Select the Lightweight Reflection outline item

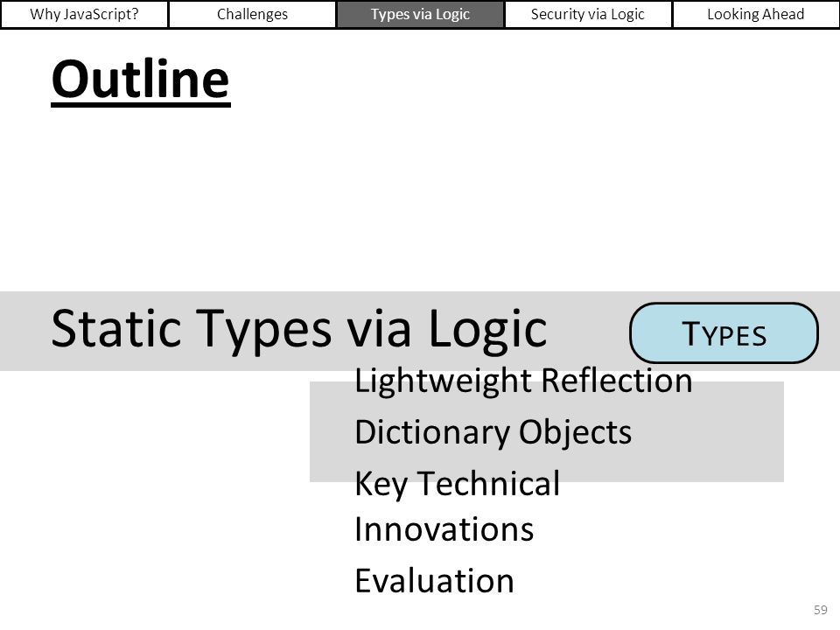tap(523, 381)
